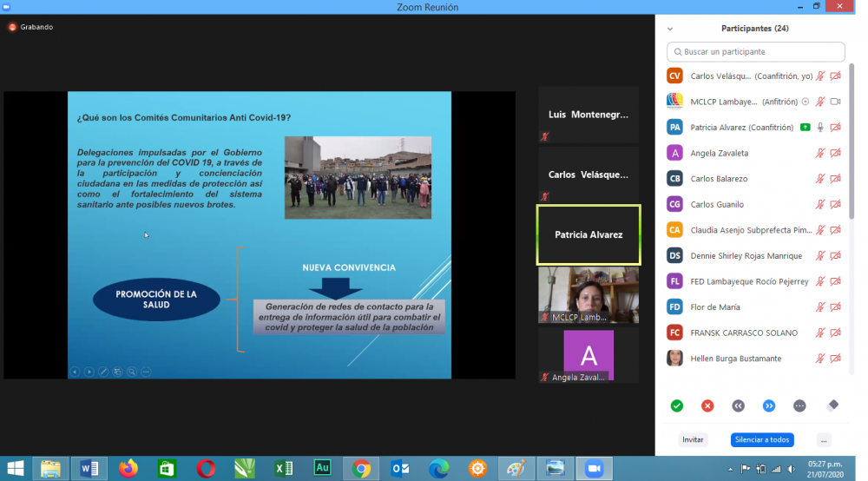
Task: Select Hellen Burga Bustamante in list
Action: 735,359
